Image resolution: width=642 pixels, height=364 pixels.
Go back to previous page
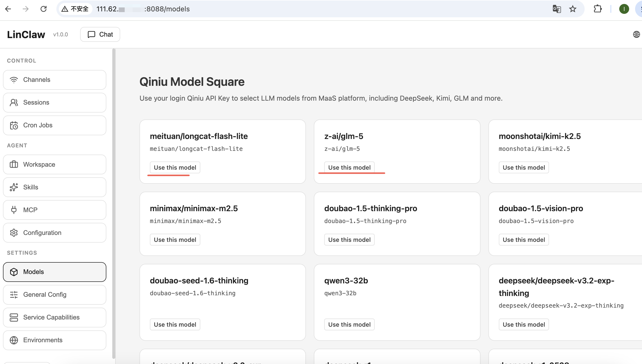8,9
